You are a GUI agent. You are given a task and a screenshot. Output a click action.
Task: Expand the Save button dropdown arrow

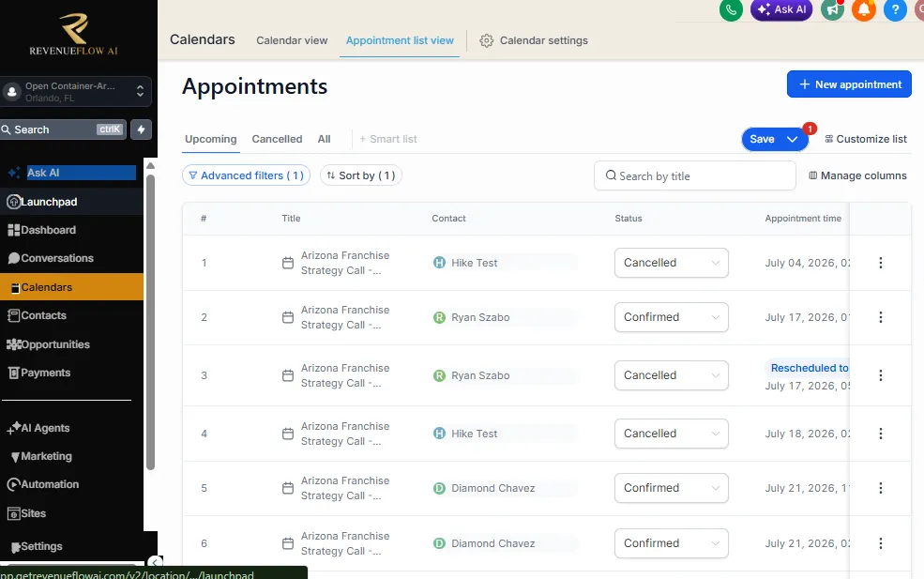point(793,139)
